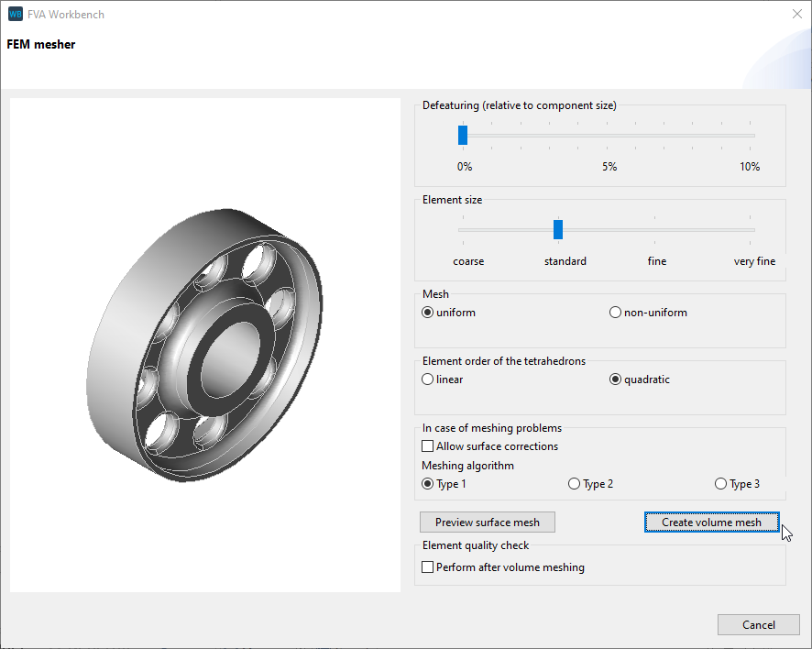This screenshot has height=649, width=812.
Task: Choose quadratic element order for tetrahedrons
Action: [x=615, y=379]
